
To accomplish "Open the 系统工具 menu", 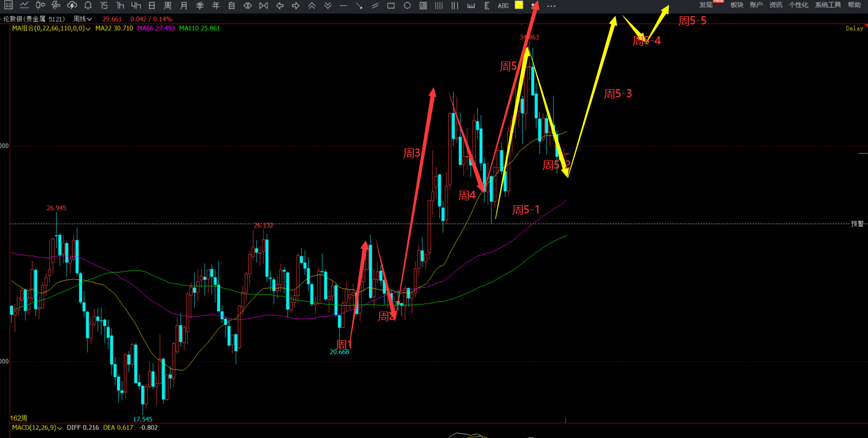I will click(x=828, y=5).
